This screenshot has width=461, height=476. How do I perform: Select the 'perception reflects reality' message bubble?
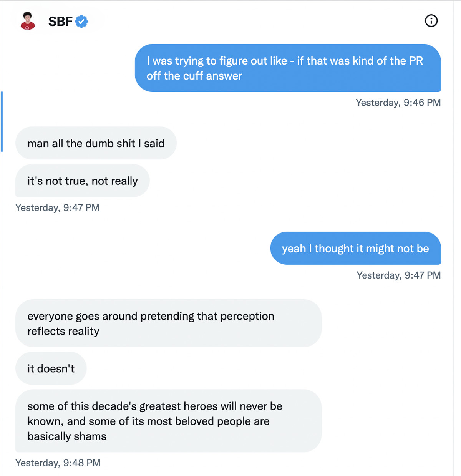tap(168, 323)
